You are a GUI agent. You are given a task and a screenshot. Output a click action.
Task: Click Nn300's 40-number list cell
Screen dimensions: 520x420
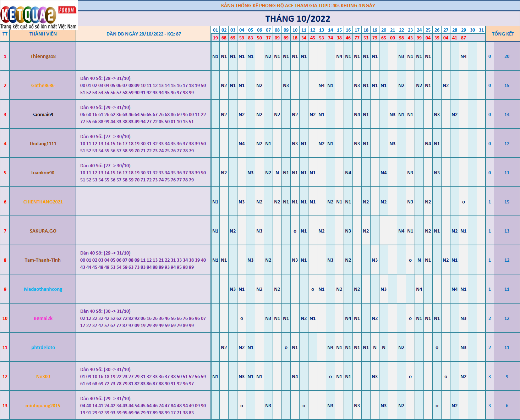point(143,376)
